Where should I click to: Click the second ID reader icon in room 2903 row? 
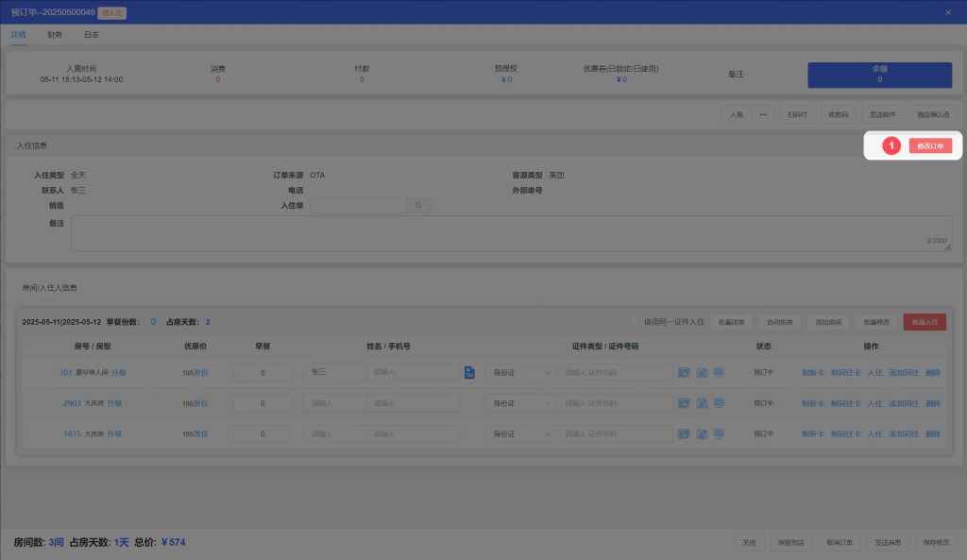pos(702,403)
